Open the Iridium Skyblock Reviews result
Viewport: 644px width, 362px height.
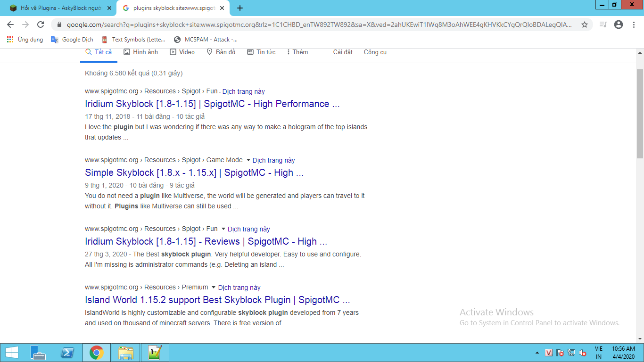[206, 241]
